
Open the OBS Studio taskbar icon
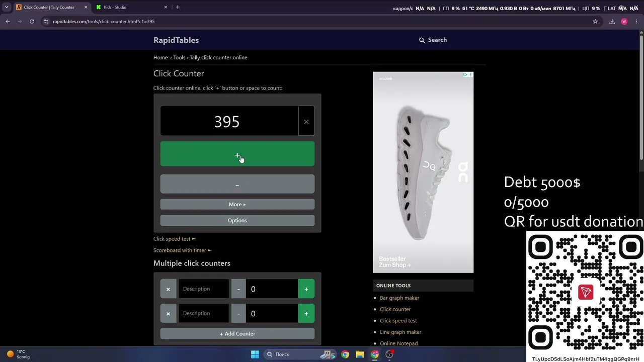point(389,354)
